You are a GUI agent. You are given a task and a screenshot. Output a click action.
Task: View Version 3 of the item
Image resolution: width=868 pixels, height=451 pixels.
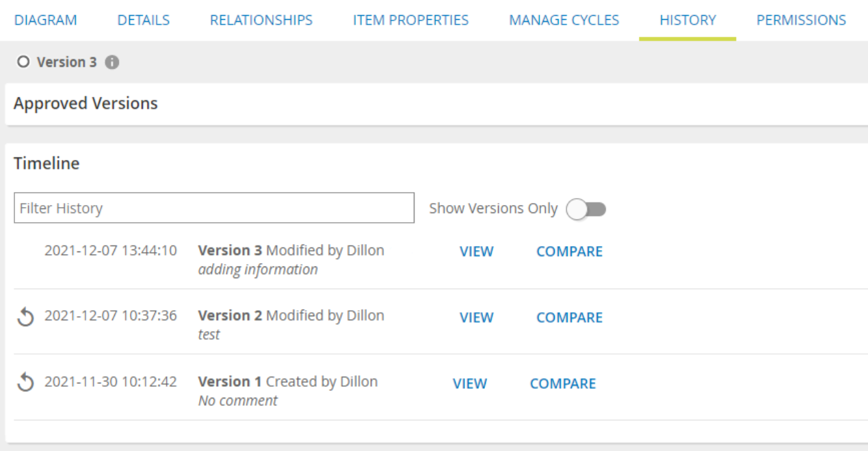click(477, 251)
